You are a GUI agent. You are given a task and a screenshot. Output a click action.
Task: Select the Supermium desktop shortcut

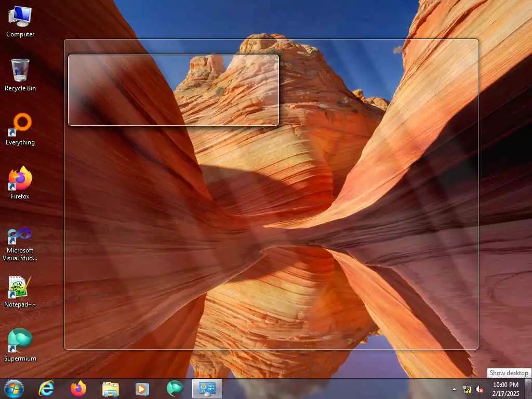(20, 345)
